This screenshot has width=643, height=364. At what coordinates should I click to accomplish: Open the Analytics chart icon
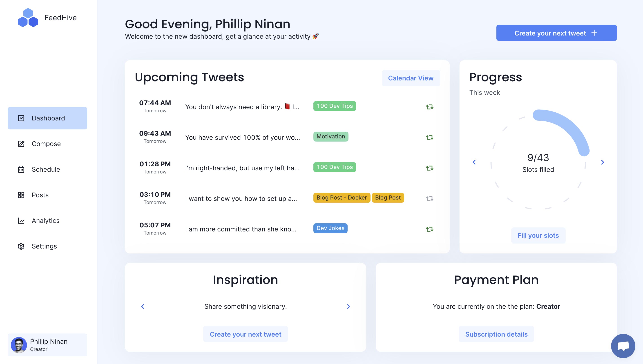(21, 221)
